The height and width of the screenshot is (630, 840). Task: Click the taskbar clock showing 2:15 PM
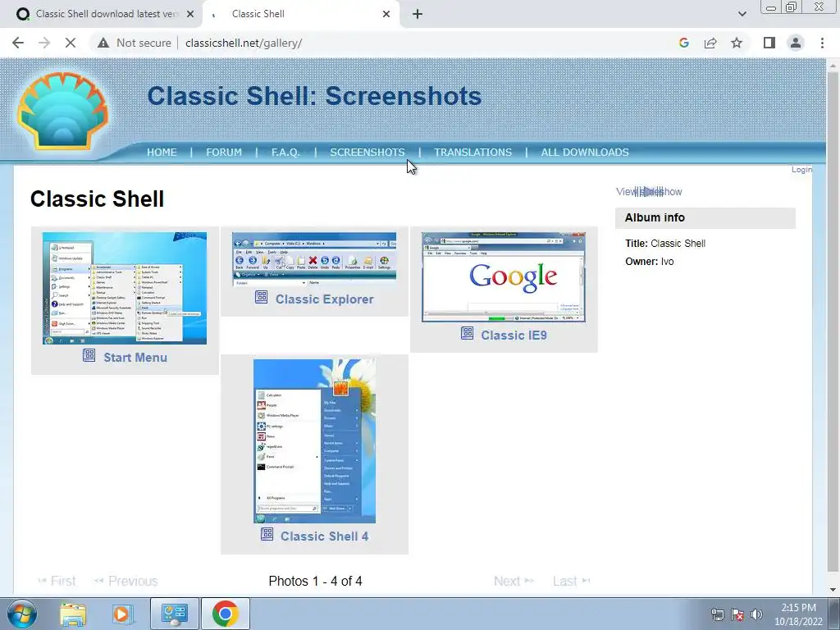tap(798, 614)
